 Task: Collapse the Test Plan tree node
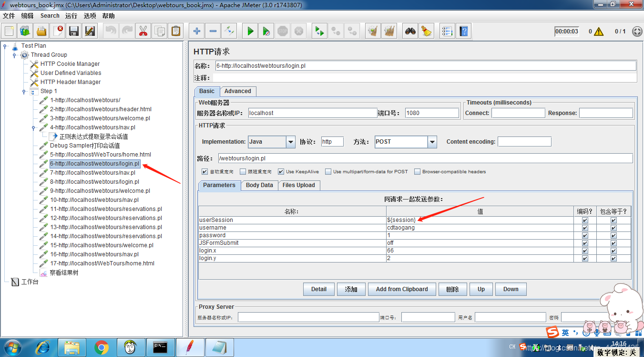(5, 46)
